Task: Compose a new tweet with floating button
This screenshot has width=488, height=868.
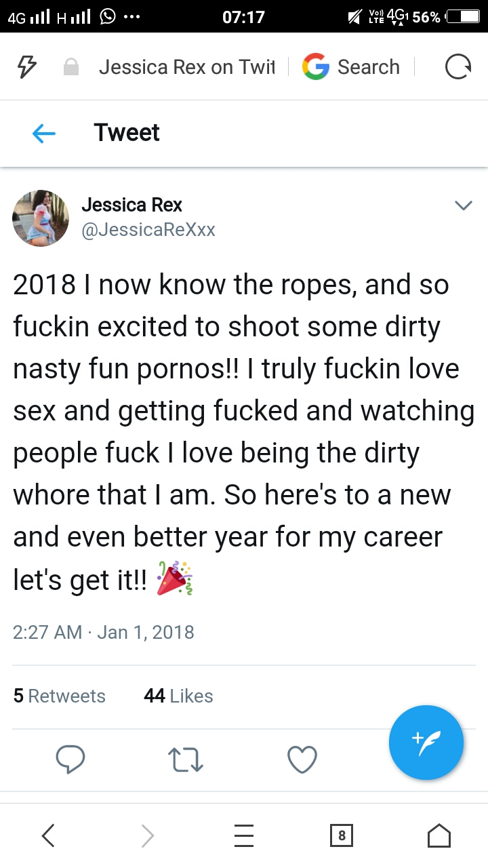Action: point(426,743)
